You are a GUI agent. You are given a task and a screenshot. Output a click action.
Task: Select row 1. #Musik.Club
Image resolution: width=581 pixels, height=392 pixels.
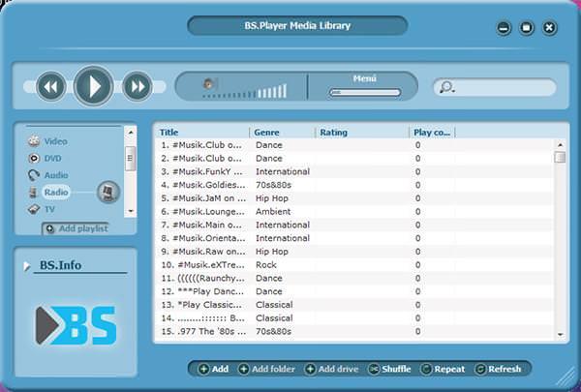click(x=353, y=145)
